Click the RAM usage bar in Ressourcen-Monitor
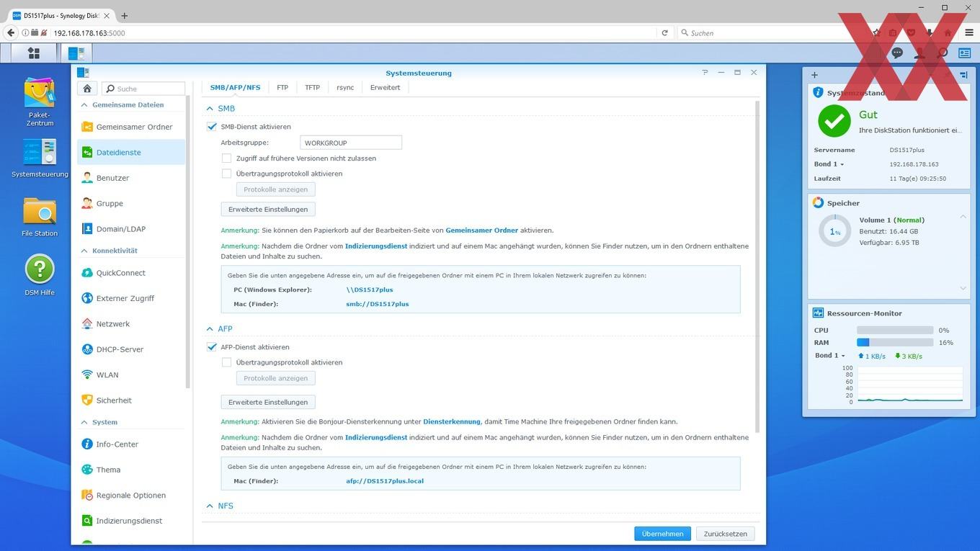980x551 pixels. pyautogui.click(x=895, y=343)
